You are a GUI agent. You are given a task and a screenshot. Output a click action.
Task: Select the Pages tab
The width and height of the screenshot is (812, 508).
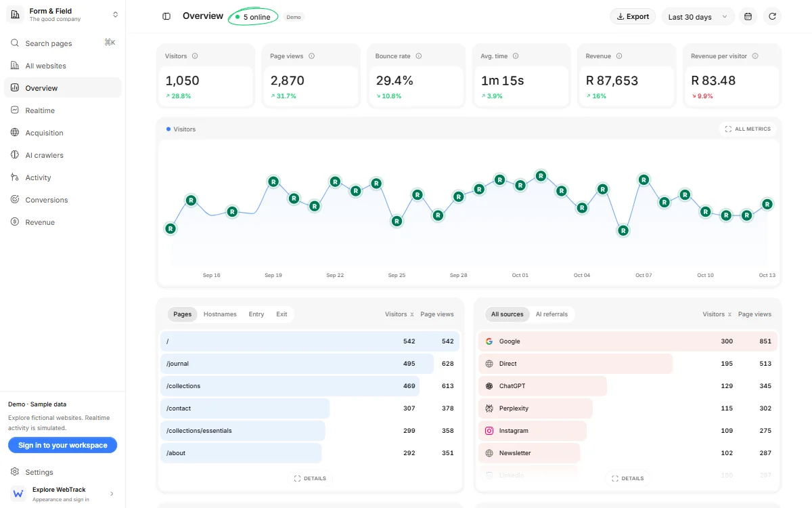coord(183,314)
